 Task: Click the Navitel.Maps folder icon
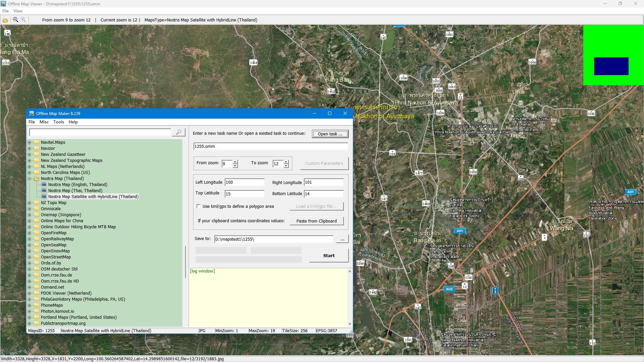37,142
